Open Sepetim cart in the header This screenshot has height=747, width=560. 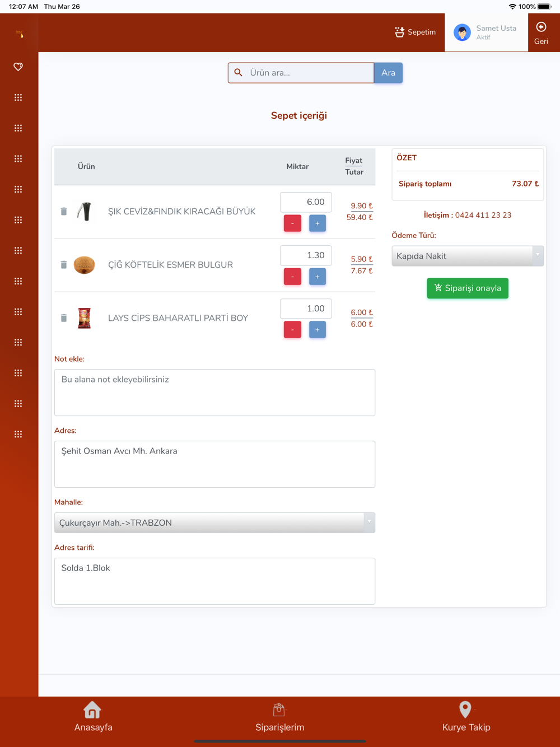[x=415, y=32]
